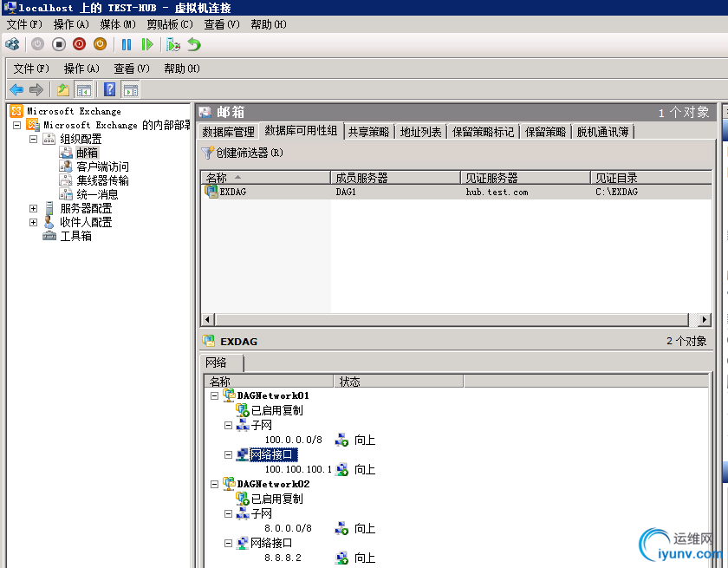Collapse 子网 under DAGNetwork01
Image resolution: width=728 pixels, height=568 pixels.
[x=228, y=425]
